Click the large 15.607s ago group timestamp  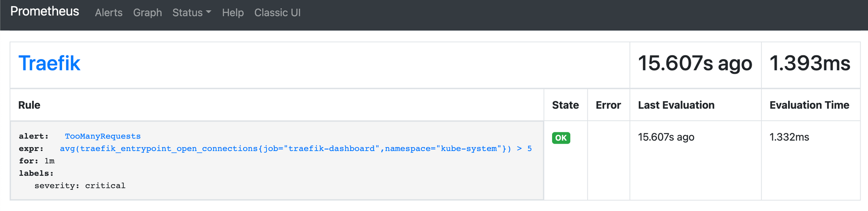coord(695,63)
